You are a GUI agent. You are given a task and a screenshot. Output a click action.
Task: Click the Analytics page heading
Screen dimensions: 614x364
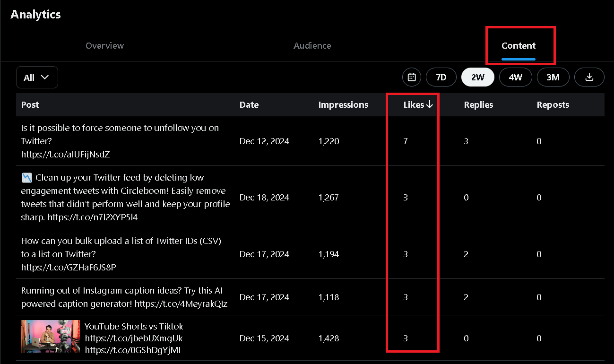(x=36, y=14)
